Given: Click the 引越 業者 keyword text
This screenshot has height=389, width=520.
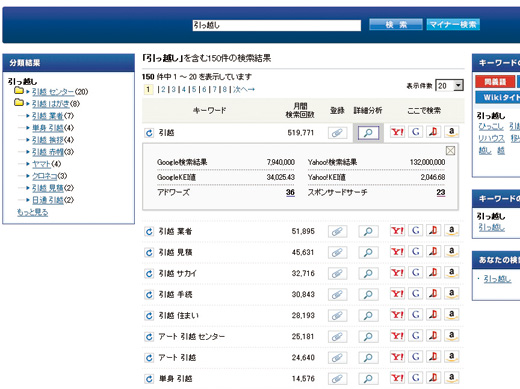Looking at the screenshot, I should pyautogui.click(x=175, y=231).
